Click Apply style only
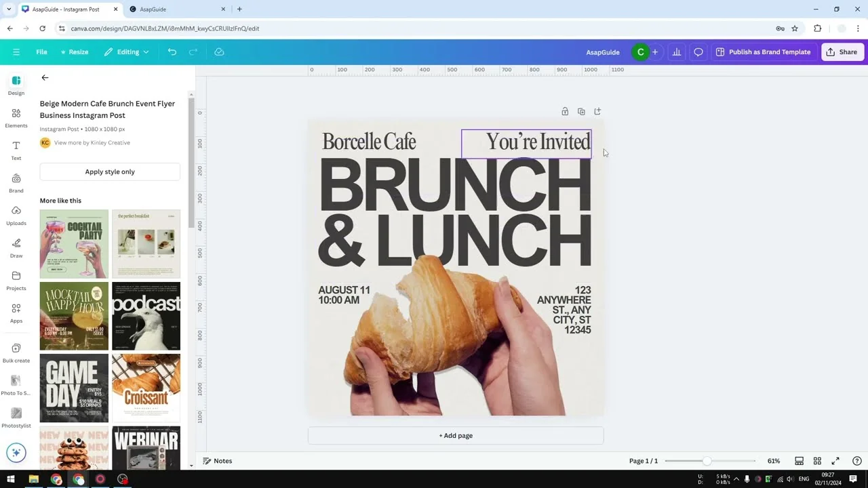The width and height of the screenshot is (868, 488). pos(109,171)
